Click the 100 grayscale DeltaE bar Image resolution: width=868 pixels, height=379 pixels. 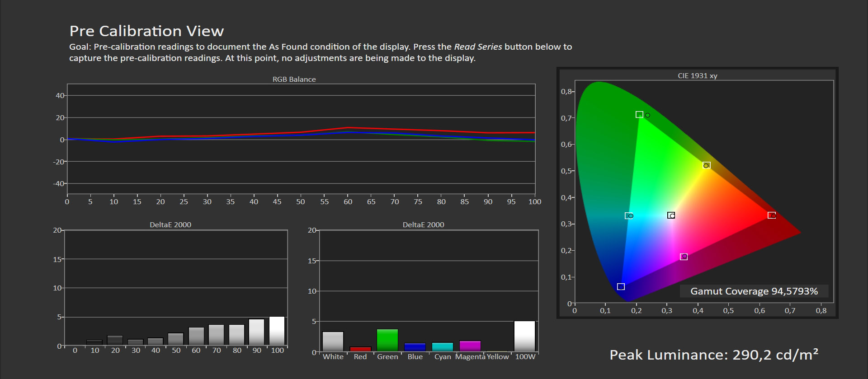click(x=277, y=331)
